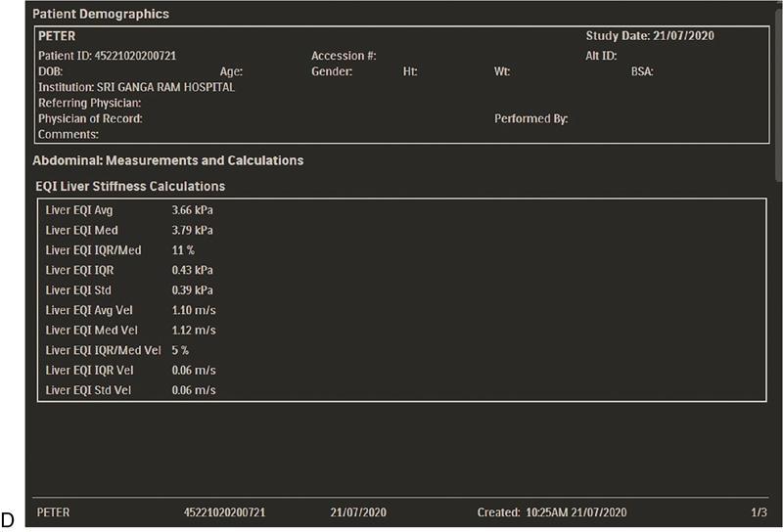Select the Liver EQI Avg Vel row
783x532 pixels.
pos(131,310)
